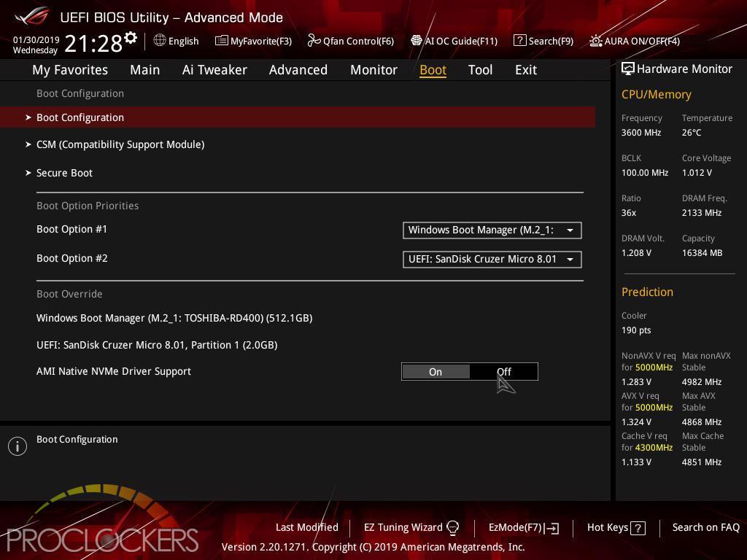Click the MyFavorite list icon

pyautogui.click(x=222, y=41)
